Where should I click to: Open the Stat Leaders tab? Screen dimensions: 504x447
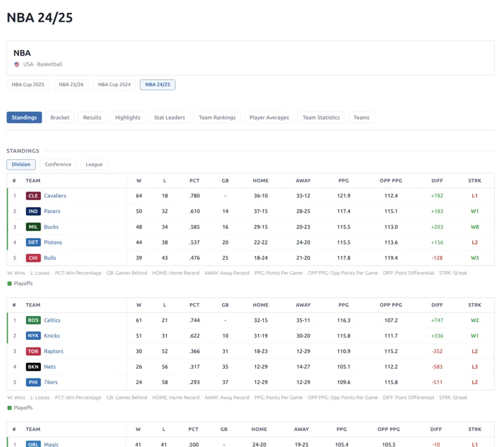(169, 117)
